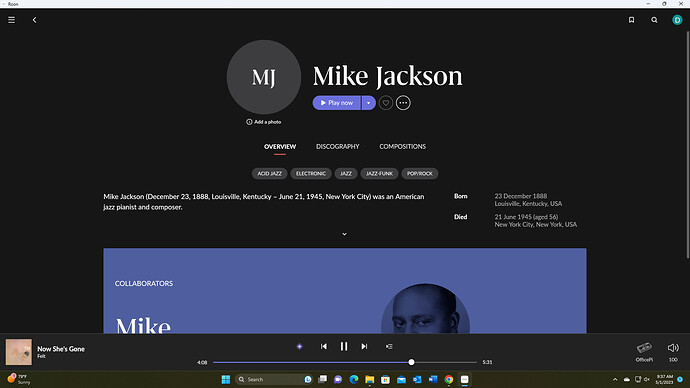
Task: Open search with the magnifier icon
Action: 654,20
